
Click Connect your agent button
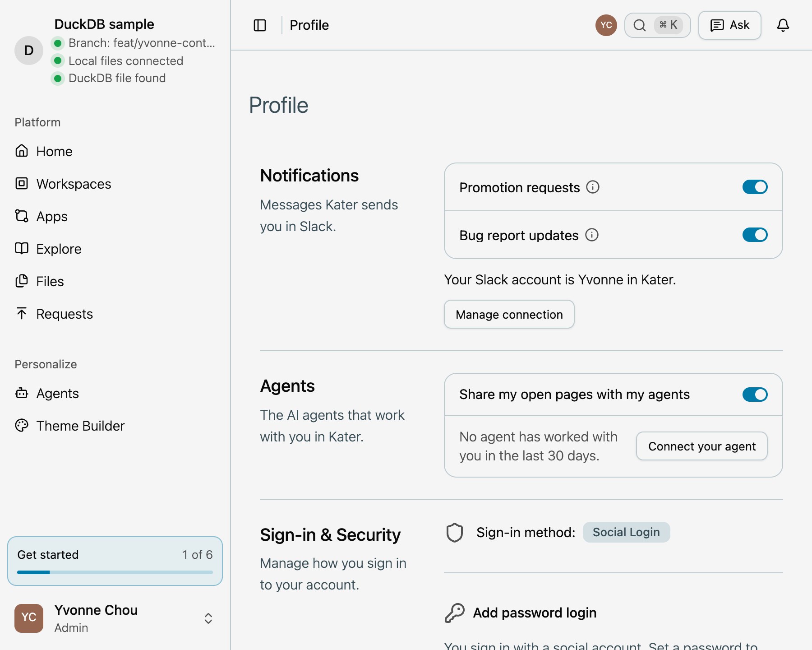point(702,446)
